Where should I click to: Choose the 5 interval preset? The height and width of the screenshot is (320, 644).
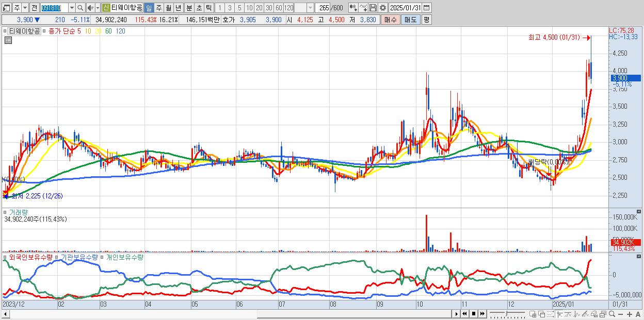click(x=239, y=8)
